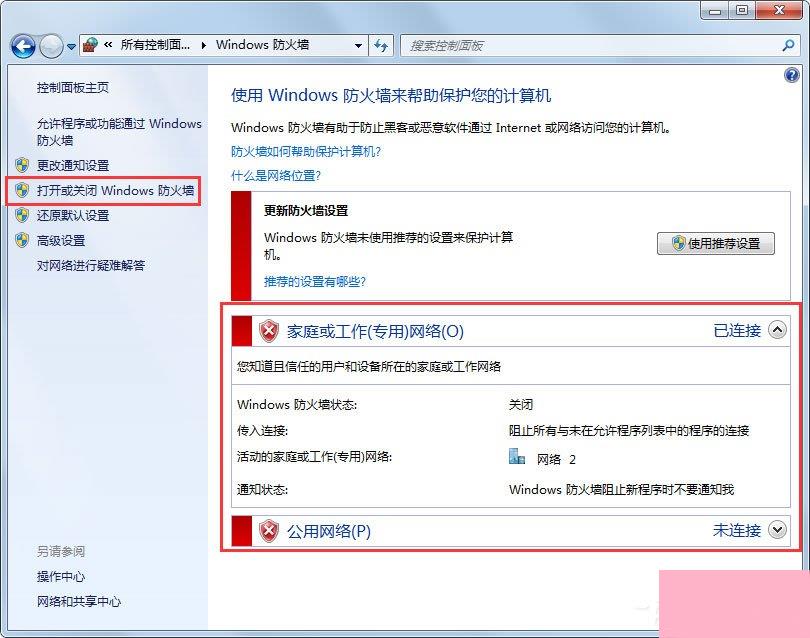810x638 pixels.
Task: Select the 所有控制面板 breadcrumb
Action: pos(155,45)
